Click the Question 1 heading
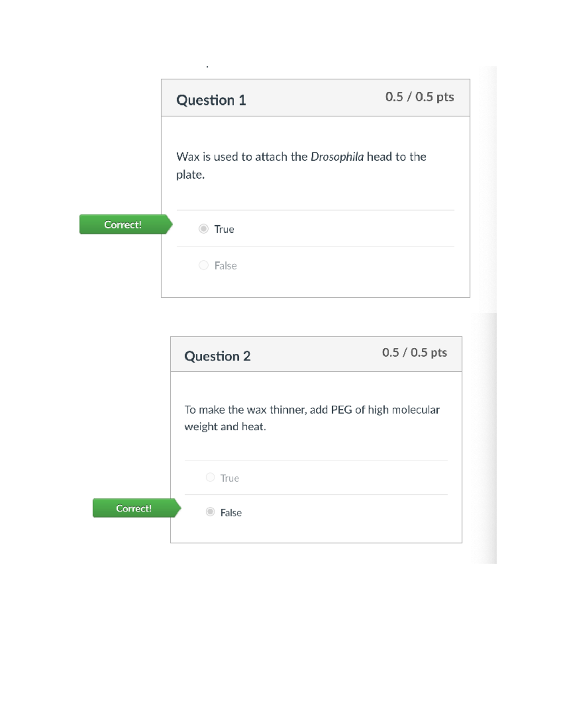This screenshot has width=563, height=728. 211,100
